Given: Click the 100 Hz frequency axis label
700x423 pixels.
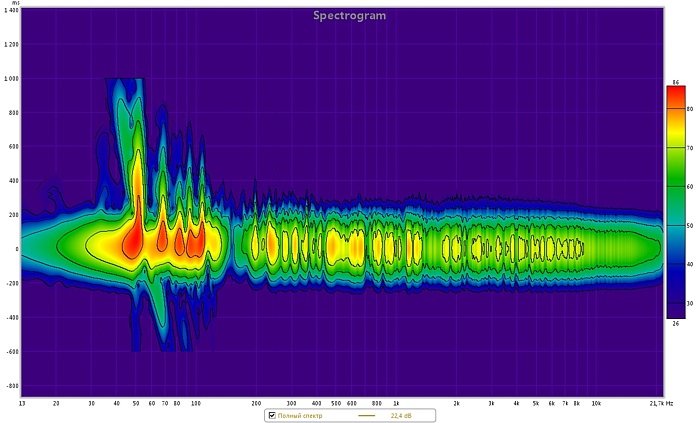Looking at the screenshot, I should click(196, 403).
